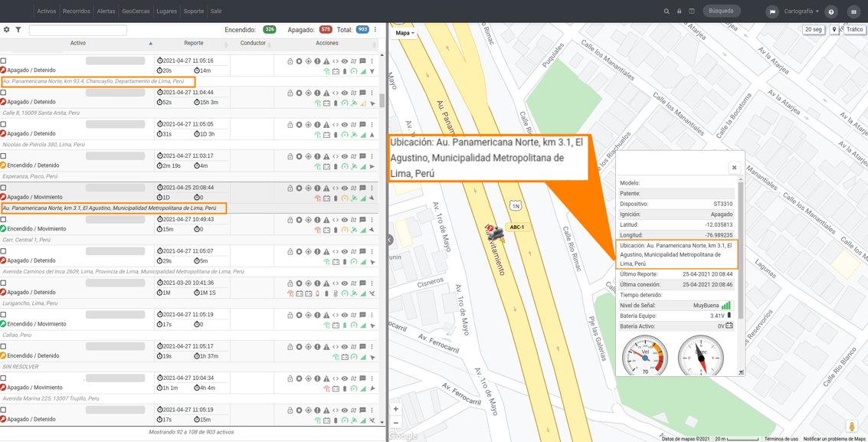
Task: Open more-actions menu in 11:04:44 row
Action: pyautogui.click(x=372, y=93)
